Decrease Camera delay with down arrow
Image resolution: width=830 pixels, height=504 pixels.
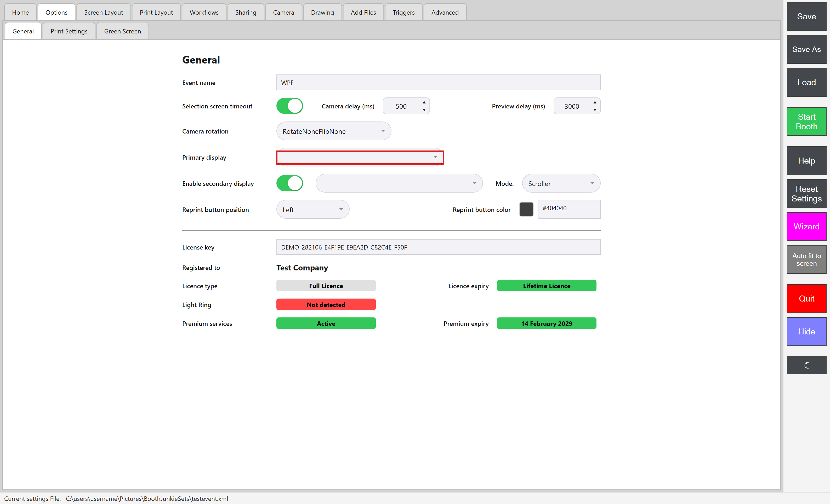click(424, 110)
